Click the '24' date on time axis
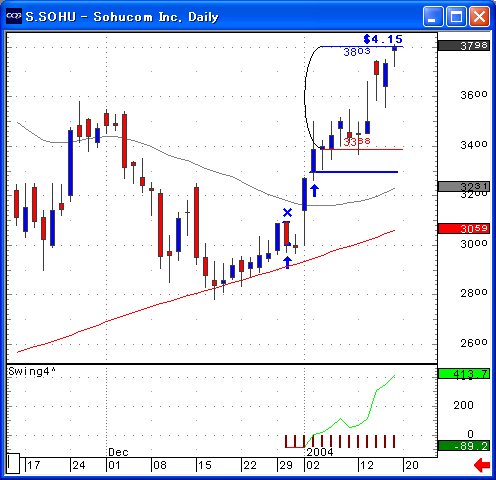 point(79,465)
